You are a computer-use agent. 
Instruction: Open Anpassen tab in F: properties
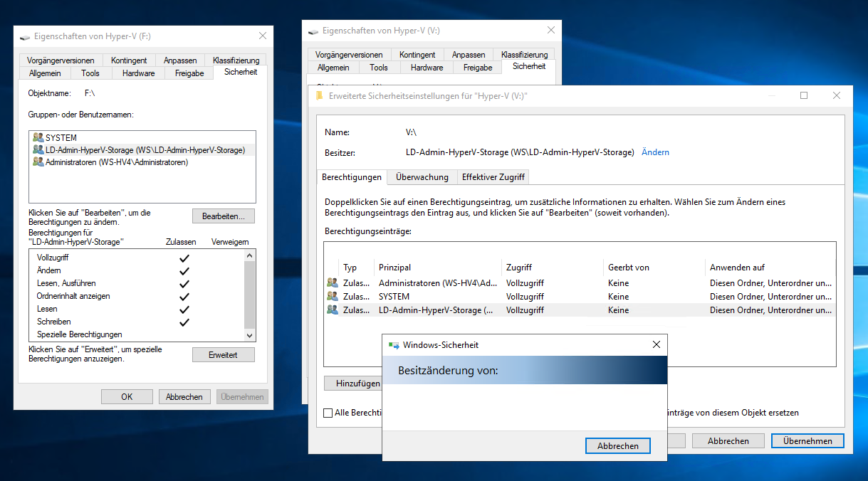pos(180,60)
